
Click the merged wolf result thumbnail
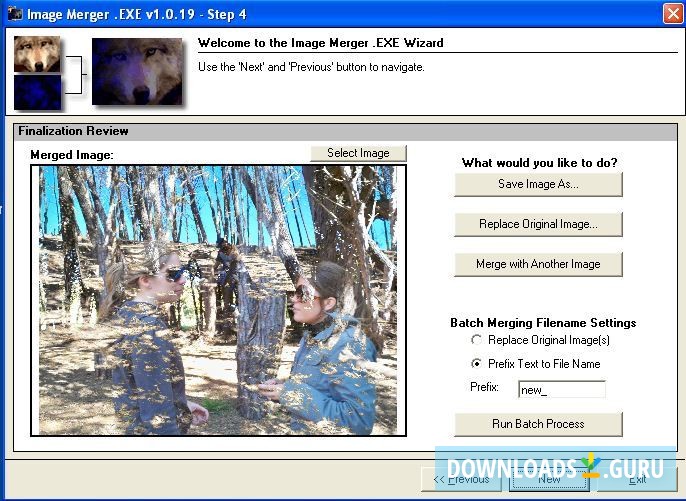point(137,72)
